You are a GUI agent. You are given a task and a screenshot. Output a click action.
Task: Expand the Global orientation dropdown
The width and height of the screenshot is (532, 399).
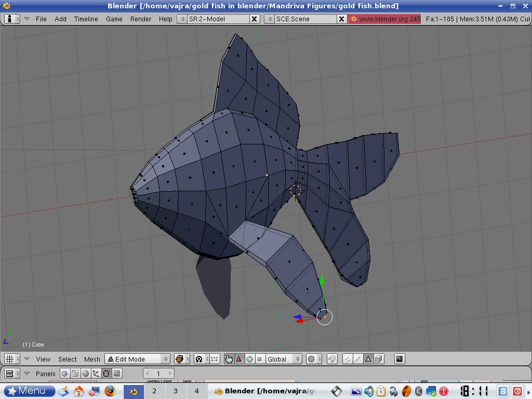[284, 359]
